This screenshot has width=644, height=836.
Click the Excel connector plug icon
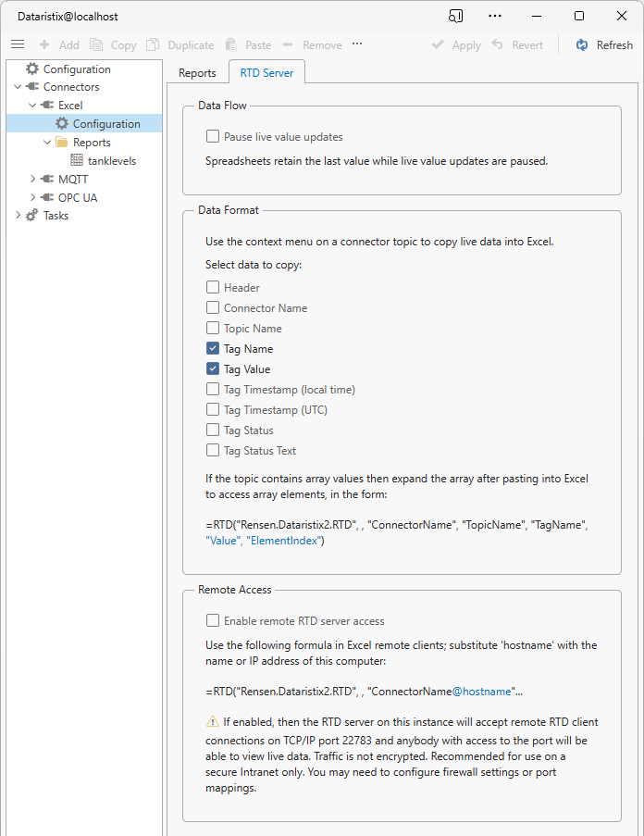point(47,105)
